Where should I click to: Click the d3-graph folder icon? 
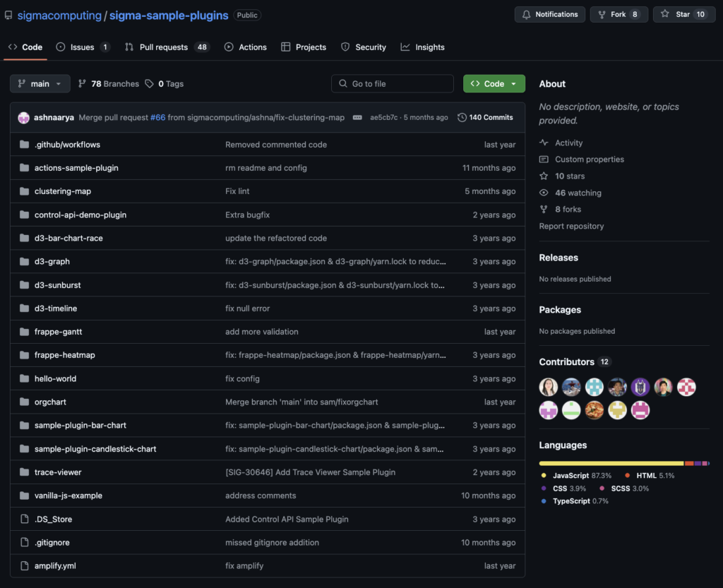click(25, 261)
